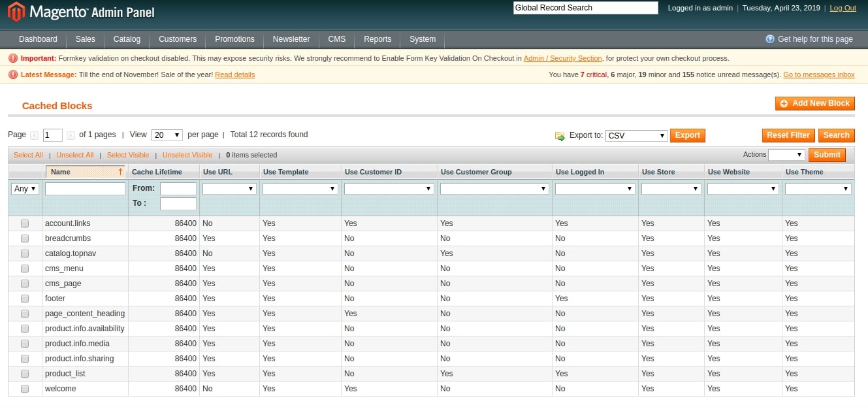The height and width of the screenshot is (407, 868).
Task: Open the per page view count dropdown
Action: 167,135
